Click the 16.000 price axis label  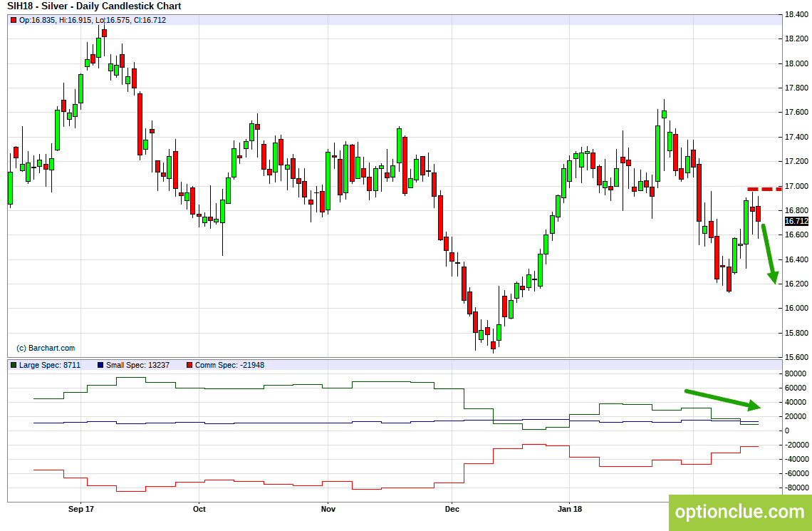[x=797, y=308]
